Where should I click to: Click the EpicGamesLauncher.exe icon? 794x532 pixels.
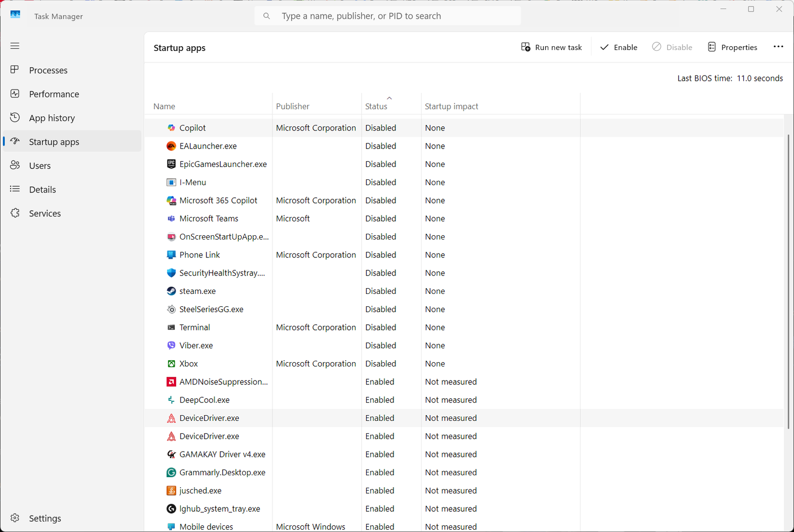tap(171, 164)
